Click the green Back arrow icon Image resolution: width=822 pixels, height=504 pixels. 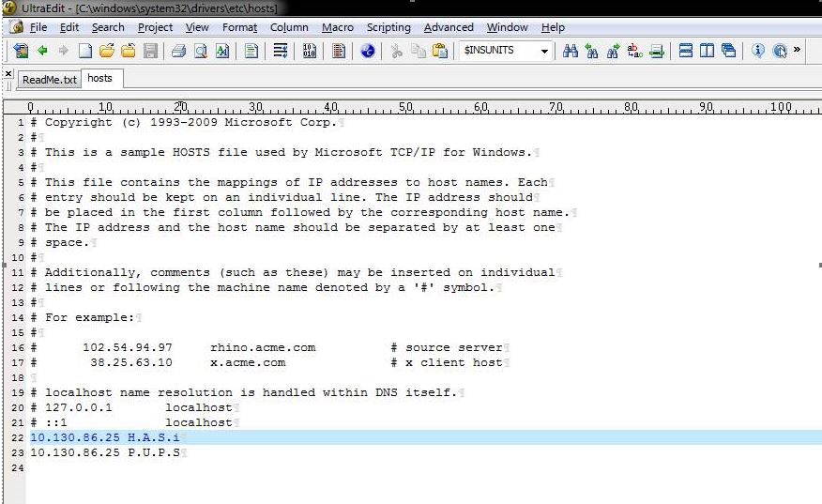(42, 52)
